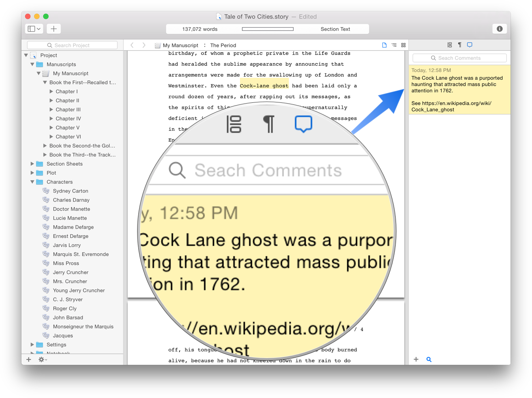Expand Chapter III triangle

point(51,109)
